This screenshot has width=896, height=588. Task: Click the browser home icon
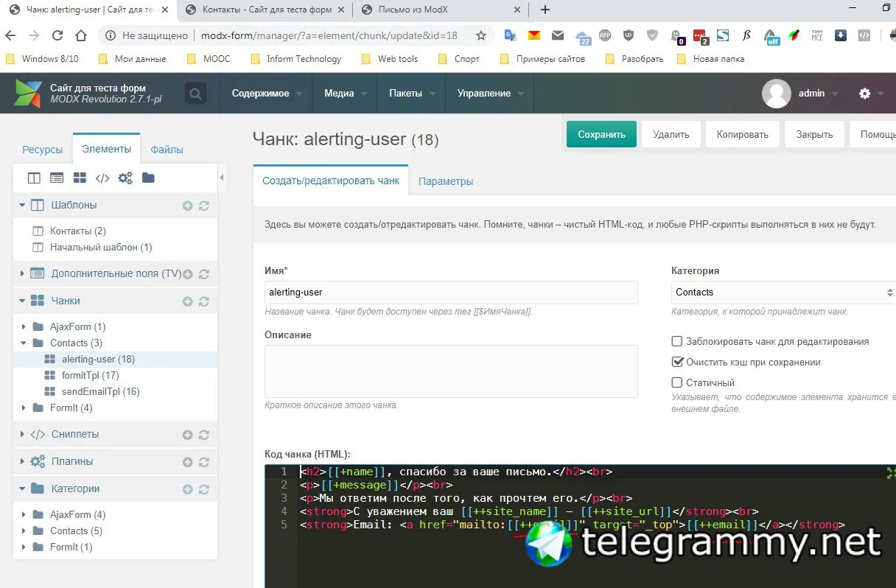(x=81, y=35)
